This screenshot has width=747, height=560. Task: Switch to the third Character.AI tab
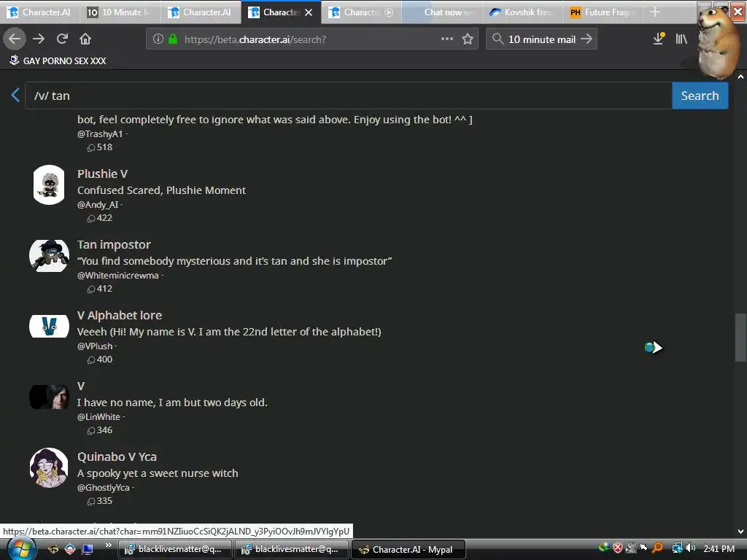tap(200, 12)
